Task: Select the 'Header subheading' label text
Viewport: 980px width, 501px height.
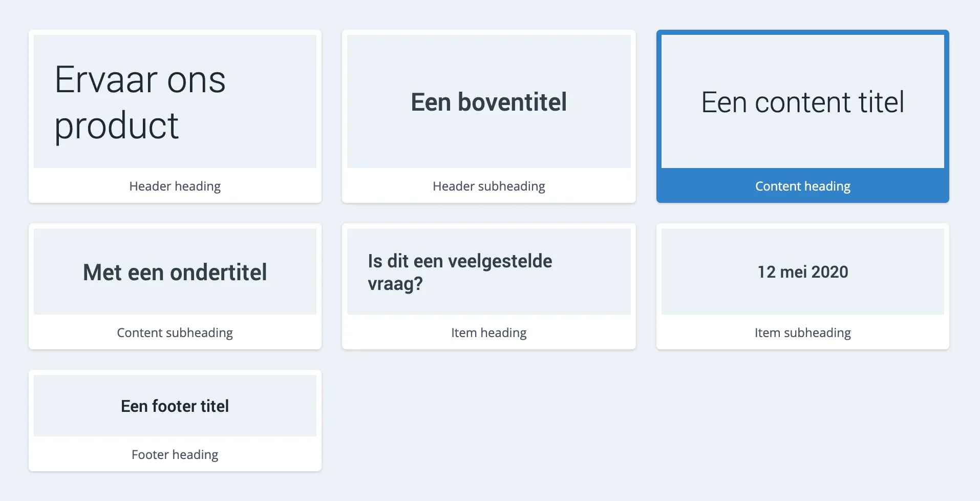Action: 488,186
